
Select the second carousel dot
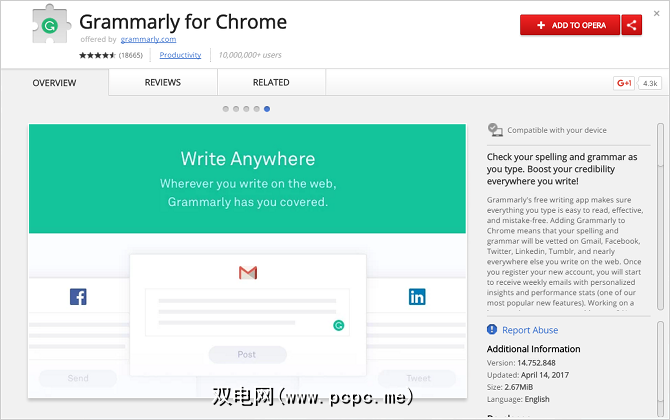click(x=236, y=109)
